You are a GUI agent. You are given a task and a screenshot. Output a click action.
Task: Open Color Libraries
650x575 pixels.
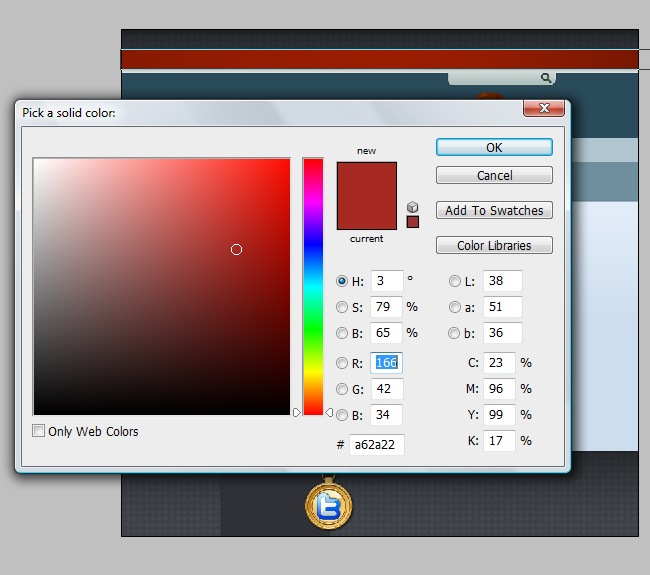click(494, 245)
